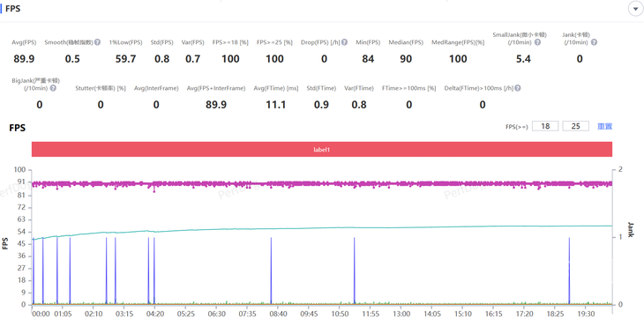Viewport: 644px width, 319px height.
Task: Collapse the FPS panel with the arrow button
Action: tap(635, 9)
